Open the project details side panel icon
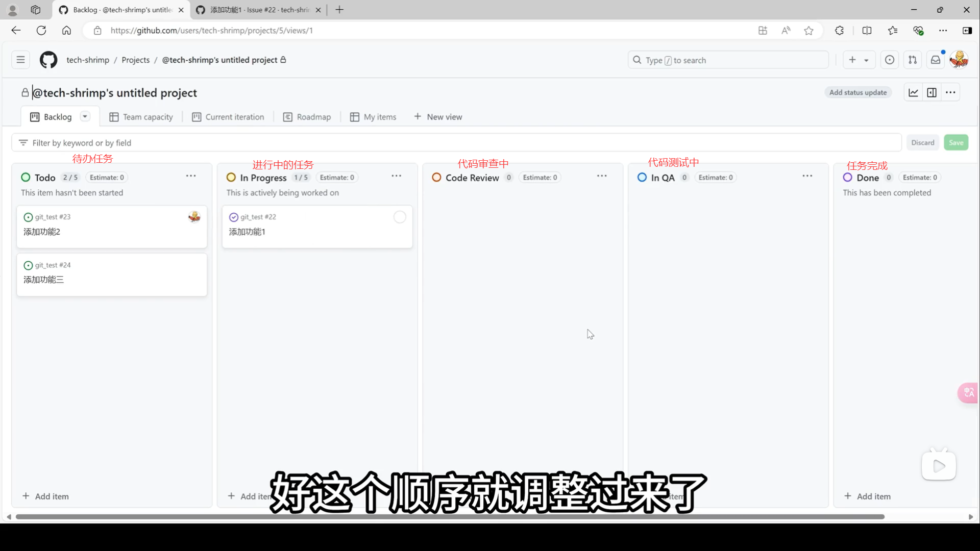This screenshot has height=551, width=980. pos(932,92)
